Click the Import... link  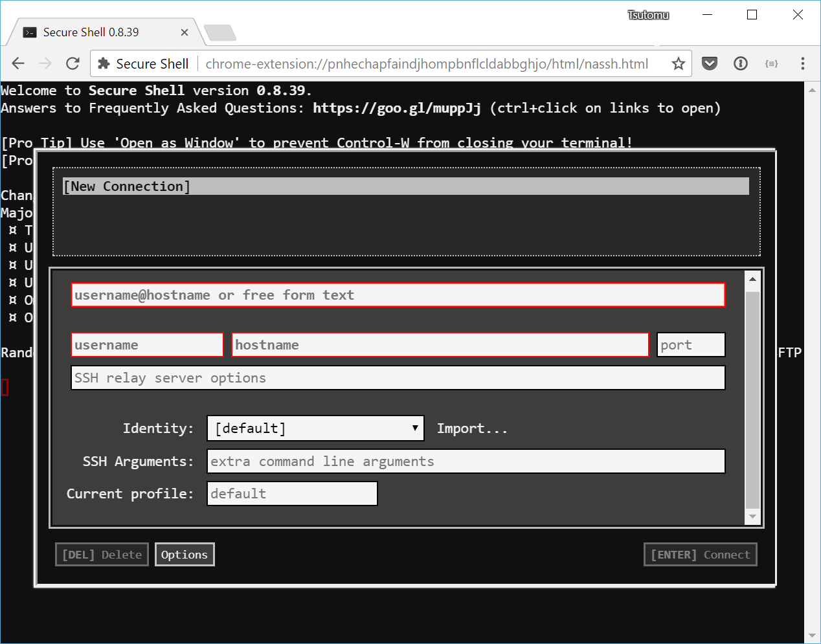472,428
